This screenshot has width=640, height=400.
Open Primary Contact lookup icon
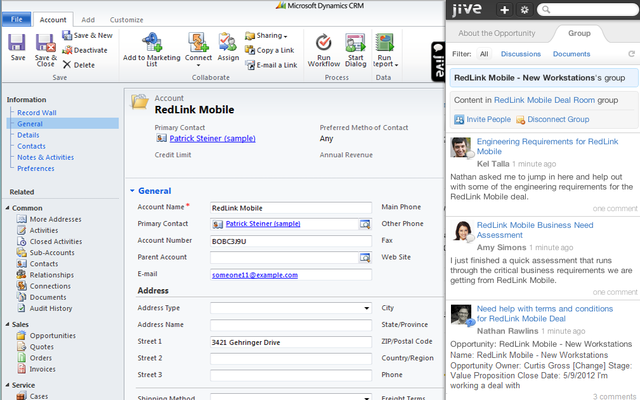tap(365, 224)
